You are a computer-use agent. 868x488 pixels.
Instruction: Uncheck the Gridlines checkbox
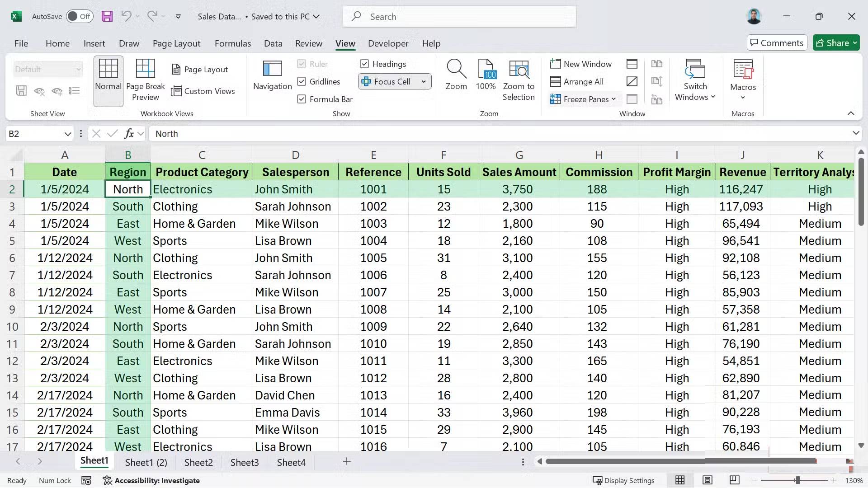(x=302, y=81)
